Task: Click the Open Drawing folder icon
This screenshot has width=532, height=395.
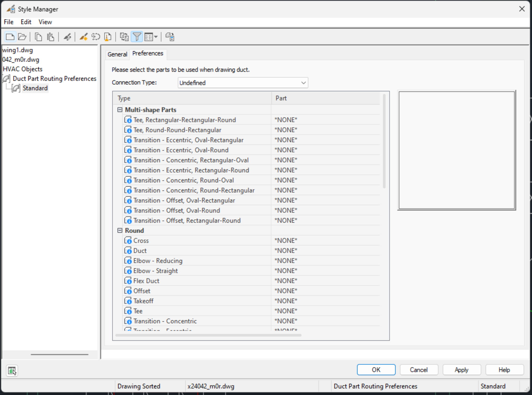Action: [22, 37]
